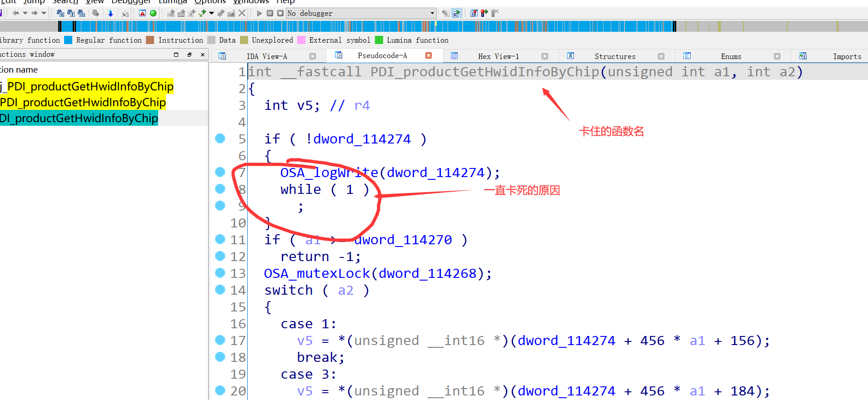Click the Enums tab icon
Image resolution: width=868 pixels, height=400 pixels.
pos(687,56)
